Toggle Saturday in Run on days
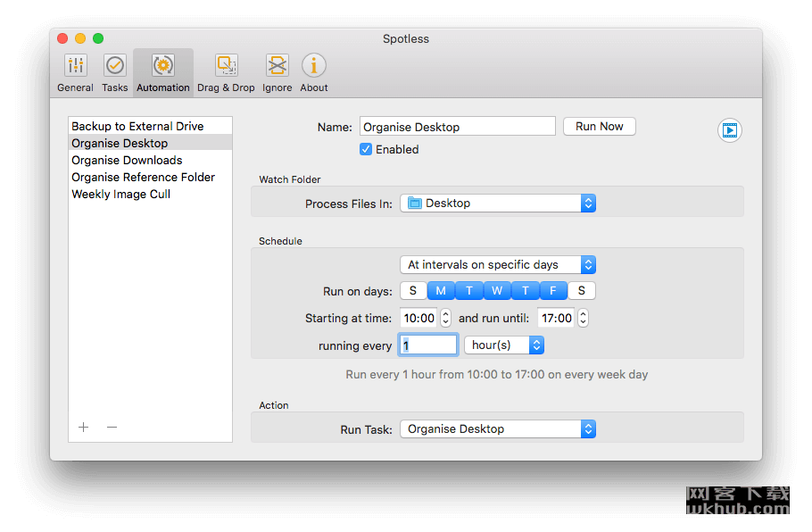 [582, 291]
